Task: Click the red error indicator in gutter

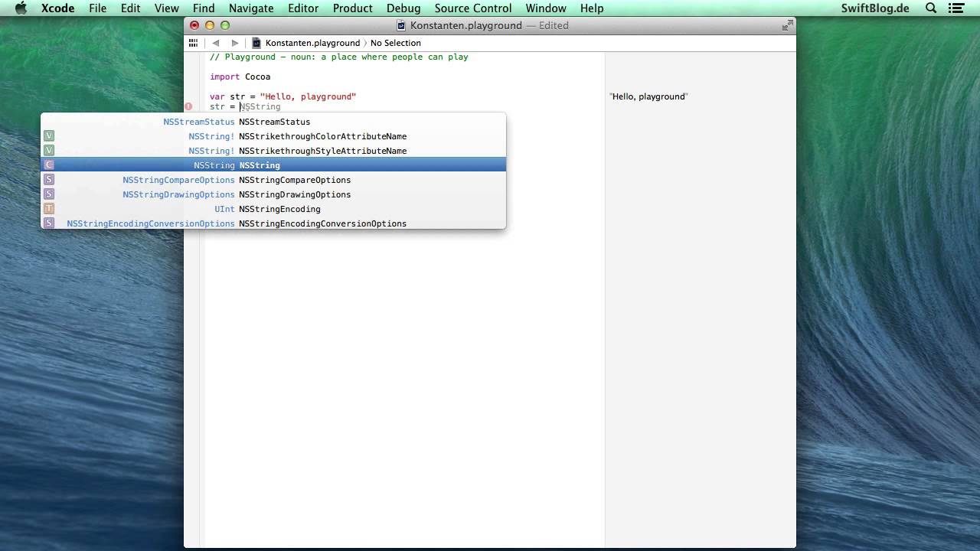Action: [188, 107]
